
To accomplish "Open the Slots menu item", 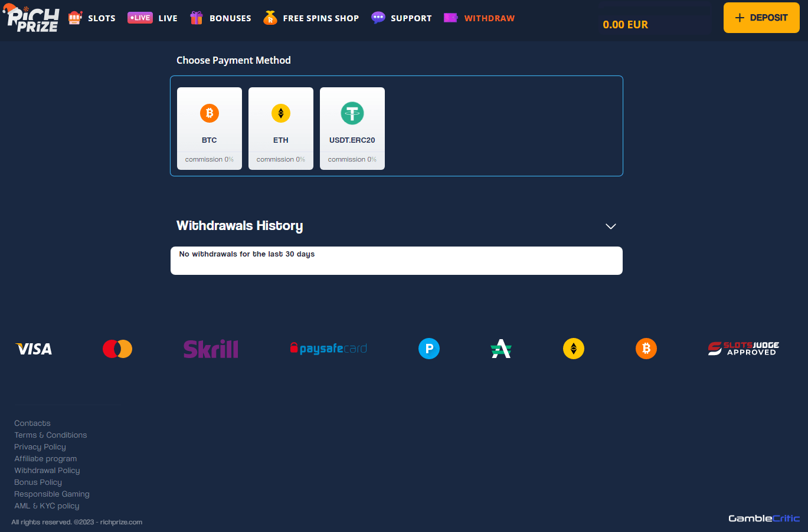I will pos(102,18).
